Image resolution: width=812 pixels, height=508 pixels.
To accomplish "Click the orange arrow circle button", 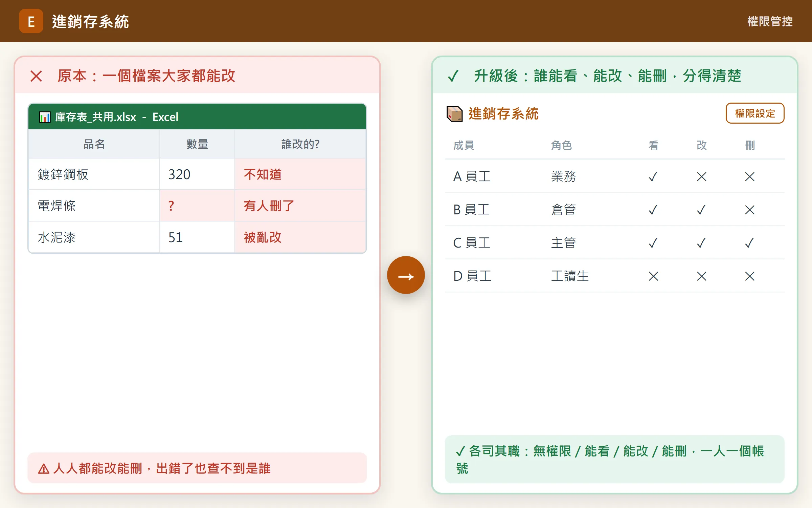I will pyautogui.click(x=406, y=275).
